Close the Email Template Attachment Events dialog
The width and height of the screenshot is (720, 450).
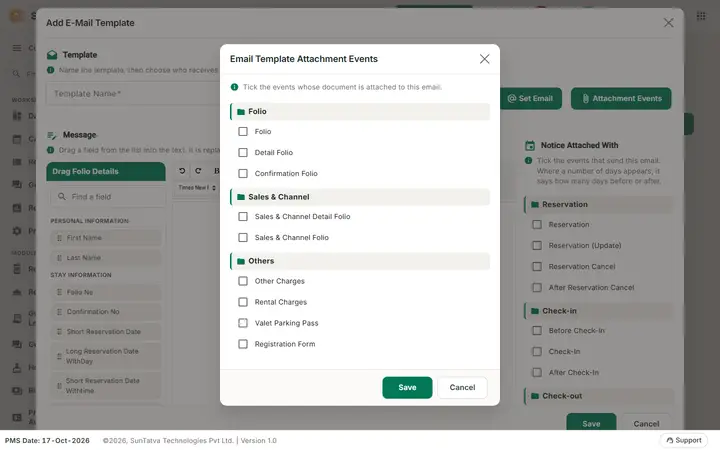click(x=484, y=59)
